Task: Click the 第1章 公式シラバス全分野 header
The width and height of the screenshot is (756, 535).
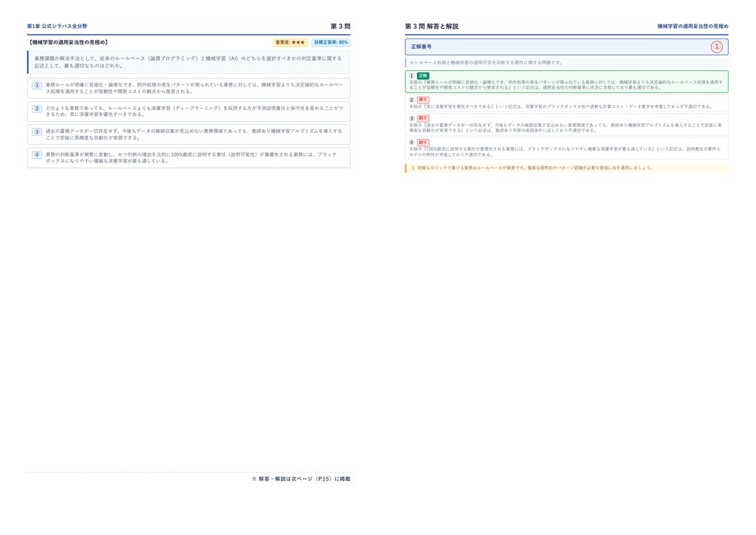Action: (57, 26)
